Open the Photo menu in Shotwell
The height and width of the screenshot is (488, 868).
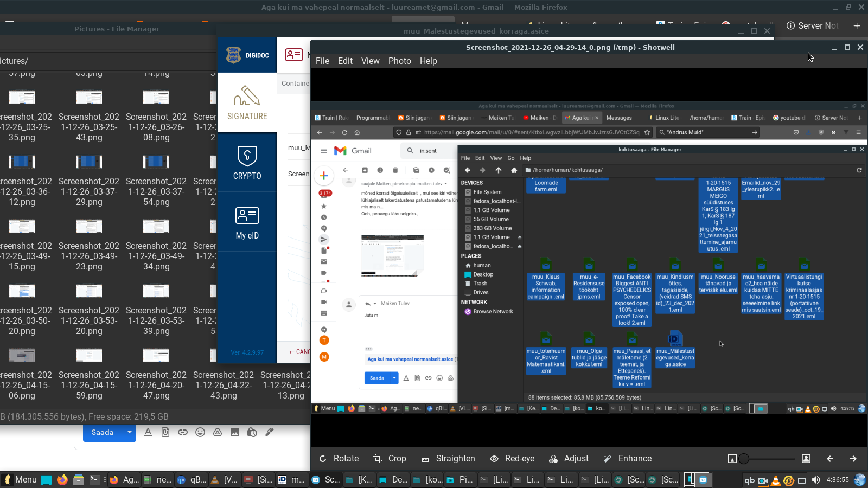point(399,61)
